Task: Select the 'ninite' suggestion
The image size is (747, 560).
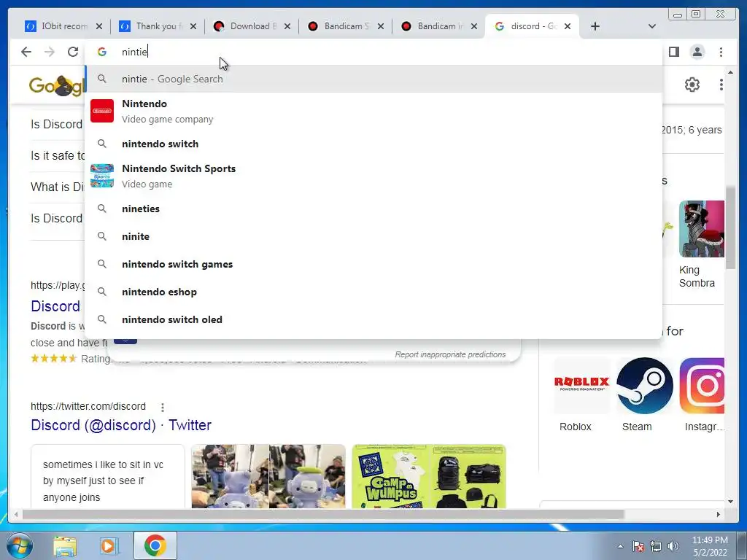Action: pyautogui.click(x=373, y=236)
